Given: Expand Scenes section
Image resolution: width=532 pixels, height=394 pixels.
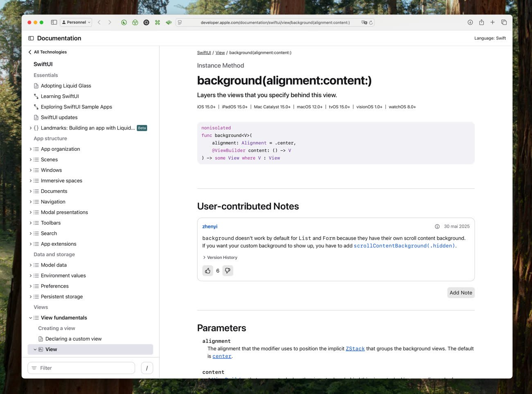Looking at the screenshot, I should pyautogui.click(x=30, y=160).
